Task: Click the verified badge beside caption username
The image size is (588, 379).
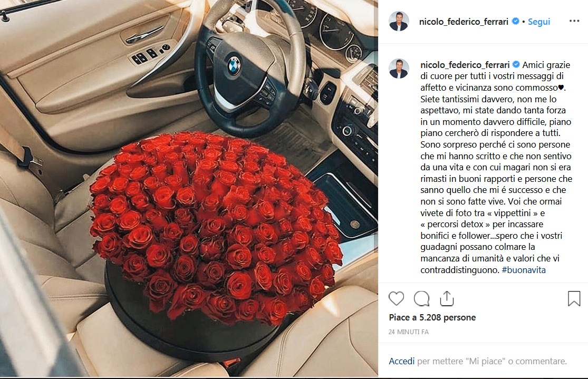Action: click(516, 64)
